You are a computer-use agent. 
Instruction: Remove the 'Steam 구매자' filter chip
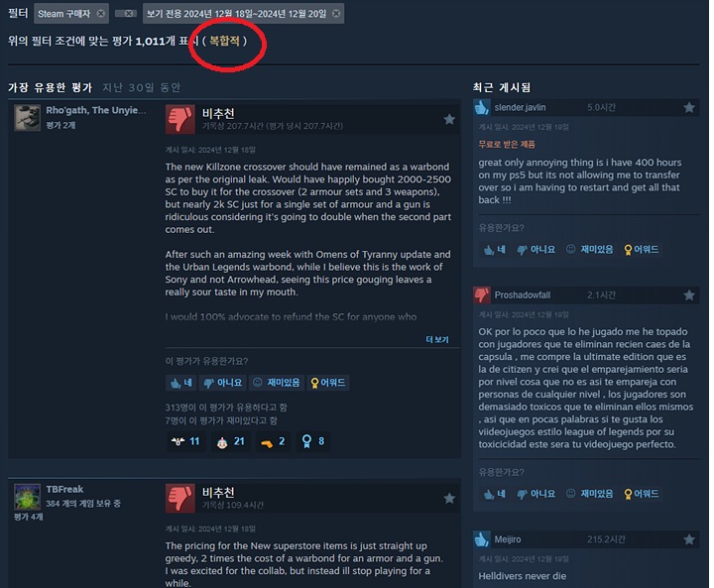[x=100, y=14]
